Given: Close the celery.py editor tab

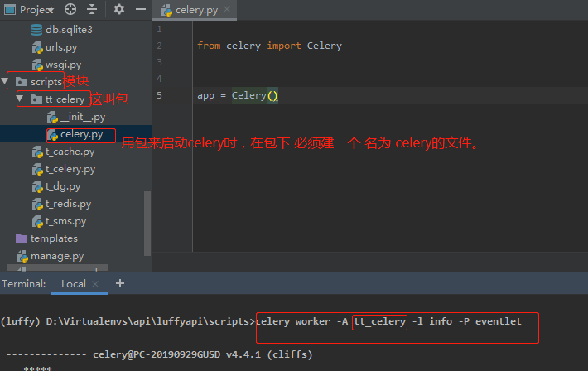Looking at the screenshot, I should click(226, 9).
